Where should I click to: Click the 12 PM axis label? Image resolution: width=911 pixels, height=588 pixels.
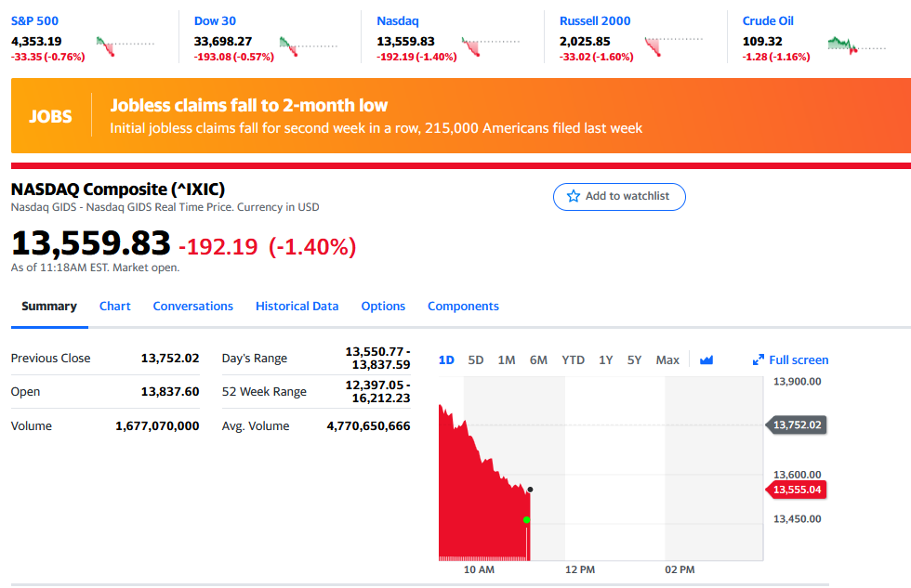pyautogui.click(x=580, y=570)
